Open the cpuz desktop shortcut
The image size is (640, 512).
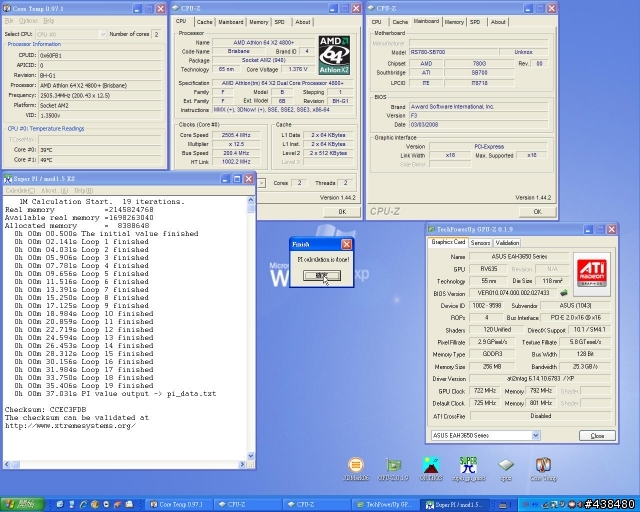[x=506, y=469]
